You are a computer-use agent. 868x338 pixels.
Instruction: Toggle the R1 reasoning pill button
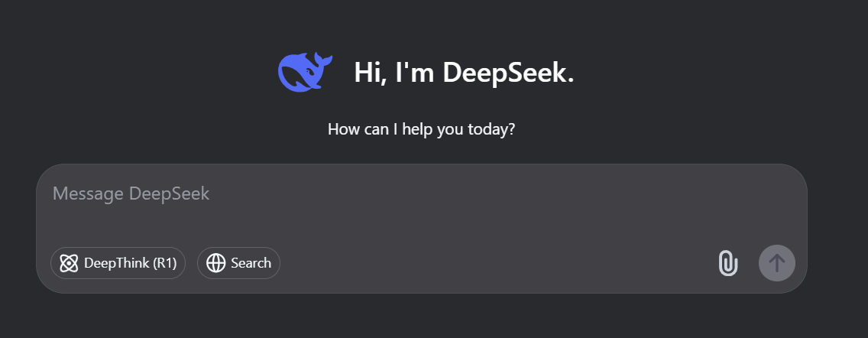click(x=118, y=263)
